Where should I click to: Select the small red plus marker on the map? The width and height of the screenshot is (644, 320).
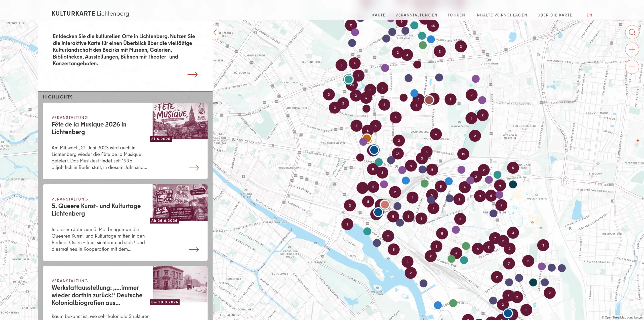[638, 141]
